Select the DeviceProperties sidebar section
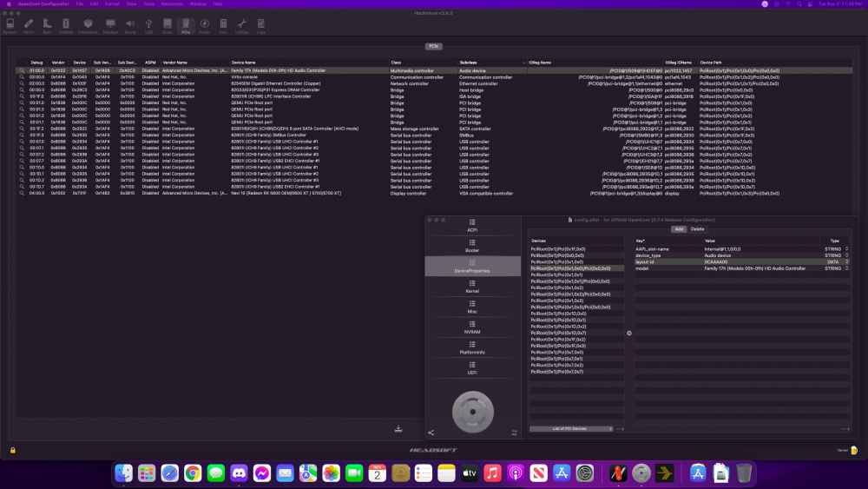The width and height of the screenshot is (868, 489). pyautogui.click(x=472, y=267)
